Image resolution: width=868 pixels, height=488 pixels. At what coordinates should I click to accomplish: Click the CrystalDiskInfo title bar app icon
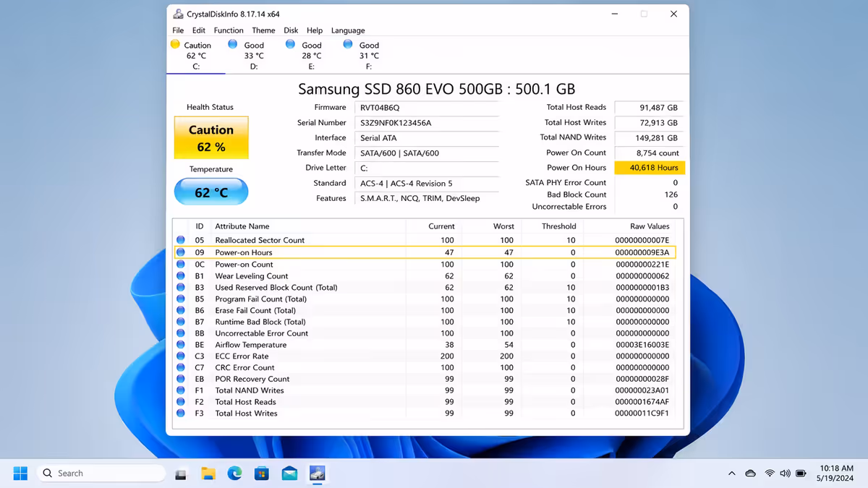tap(178, 14)
